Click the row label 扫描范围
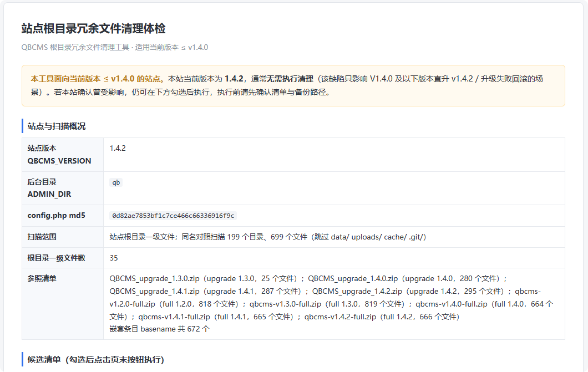Screen dimensions: 588x372 [42, 237]
